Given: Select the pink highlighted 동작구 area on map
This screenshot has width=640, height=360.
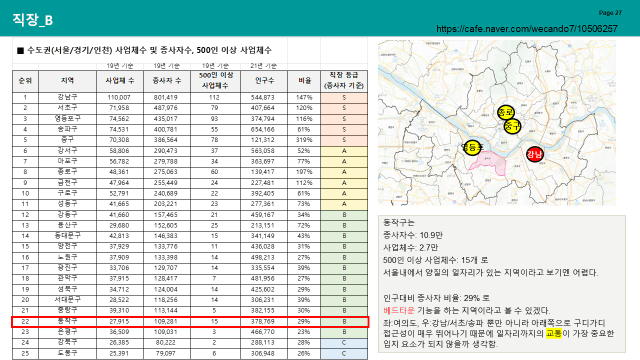Looking at the screenshot, I should pos(491,163).
